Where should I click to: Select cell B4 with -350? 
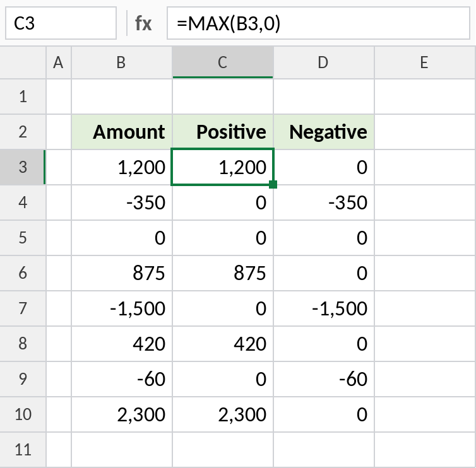point(121,202)
